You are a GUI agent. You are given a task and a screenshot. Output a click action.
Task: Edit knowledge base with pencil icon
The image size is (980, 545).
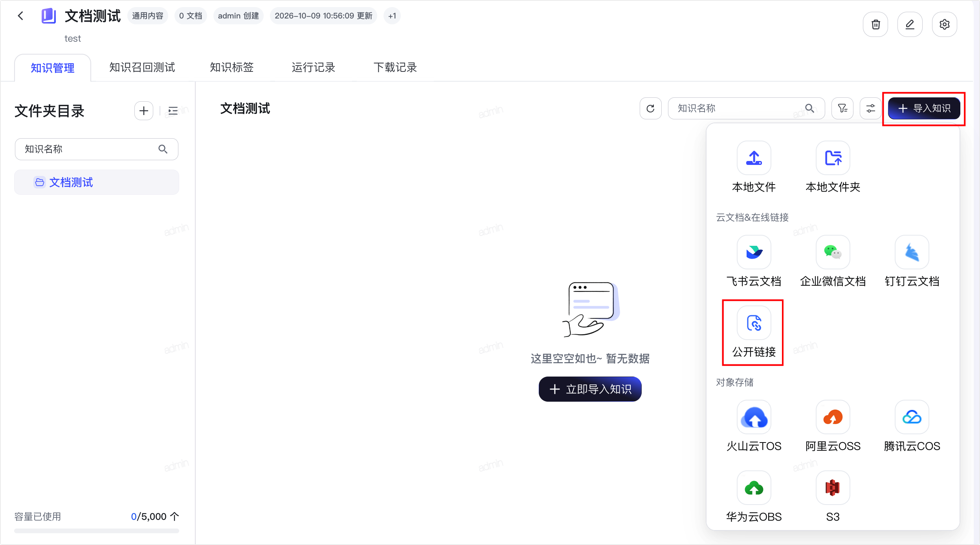[x=910, y=24]
